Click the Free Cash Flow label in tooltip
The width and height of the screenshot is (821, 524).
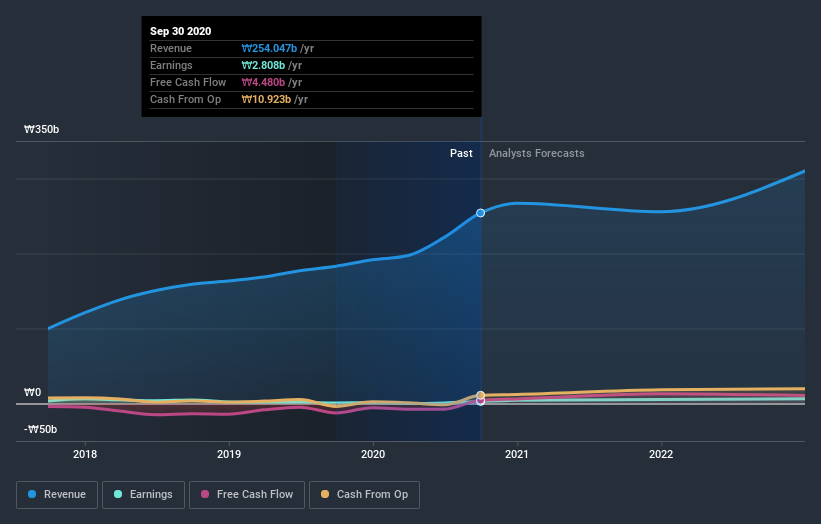[x=188, y=82]
